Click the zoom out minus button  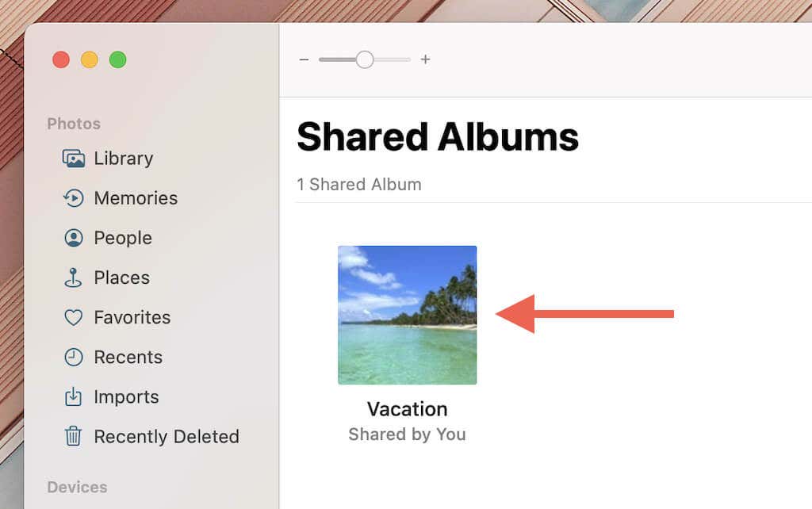[304, 59]
